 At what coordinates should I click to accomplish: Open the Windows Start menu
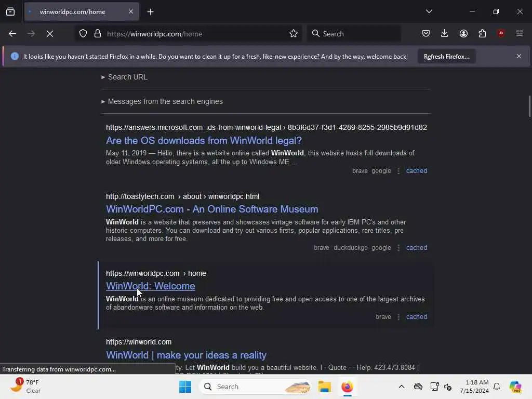185,387
